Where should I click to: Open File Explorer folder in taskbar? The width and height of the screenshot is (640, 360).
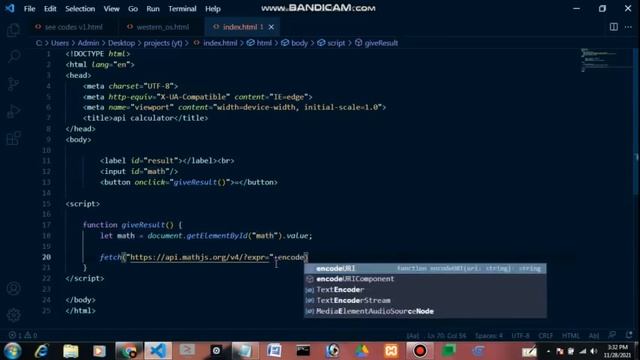[x=70, y=351]
